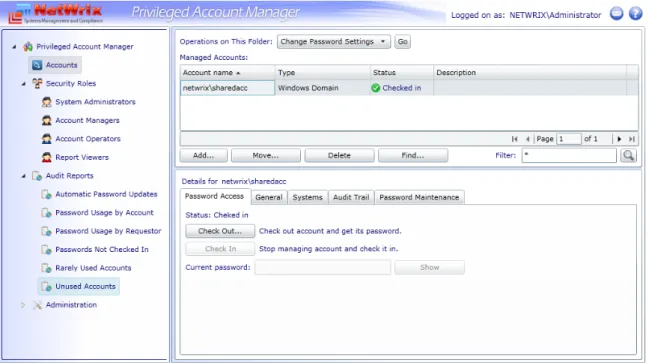Open the Passwords Not Checked In report
Screen dimensions: 649x363
click(x=102, y=250)
